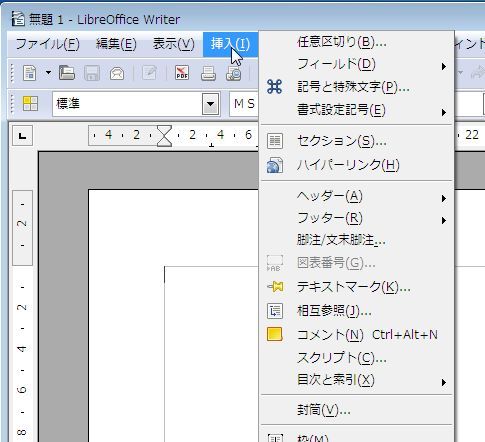Screen dimensions: 485x442
Task: Click the ruler's hourglass-shaped indent marker
Action: [x=165, y=136]
